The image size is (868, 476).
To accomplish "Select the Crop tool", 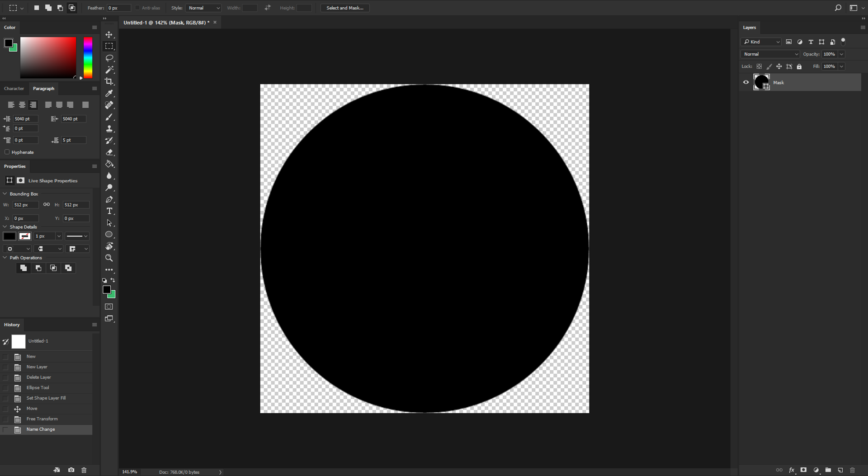I will pyautogui.click(x=109, y=81).
